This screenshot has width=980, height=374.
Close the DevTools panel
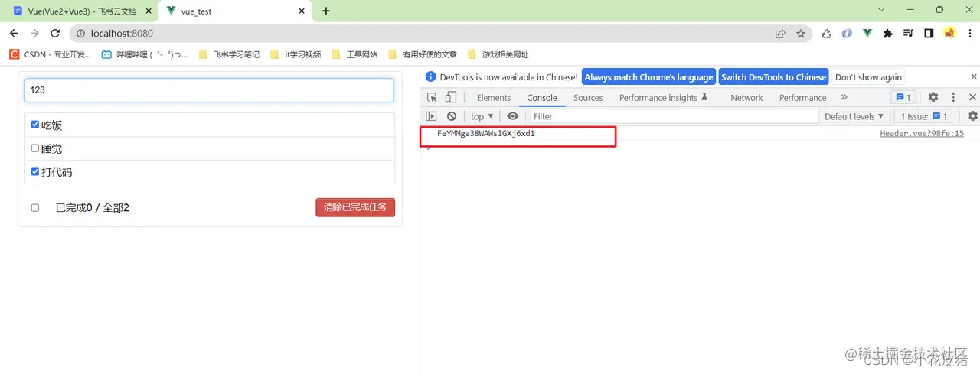973,97
